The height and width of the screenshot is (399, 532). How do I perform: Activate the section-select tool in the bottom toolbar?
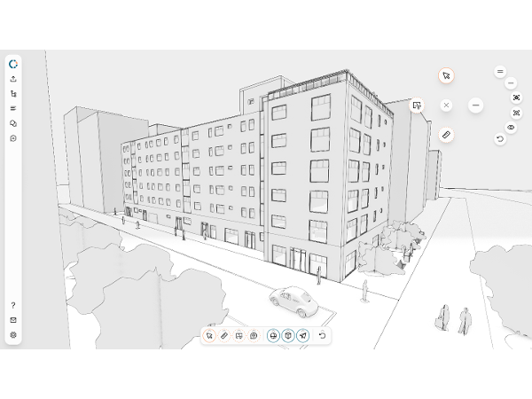(239, 336)
